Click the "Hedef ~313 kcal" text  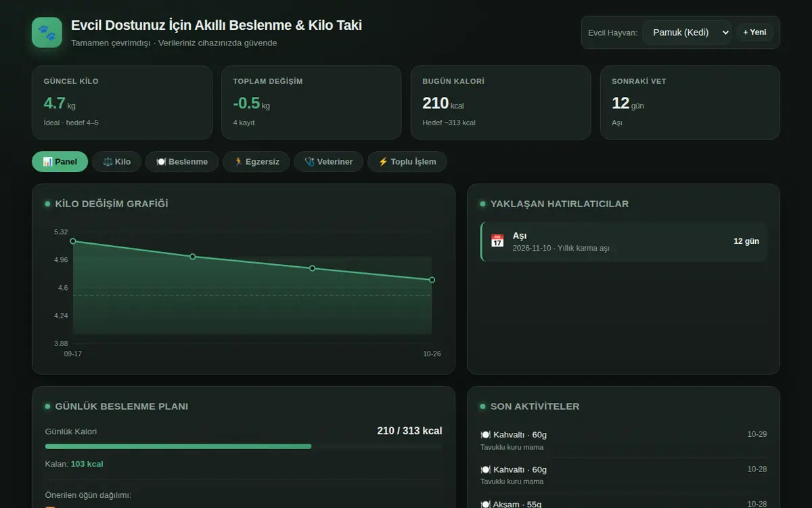click(x=449, y=123)
